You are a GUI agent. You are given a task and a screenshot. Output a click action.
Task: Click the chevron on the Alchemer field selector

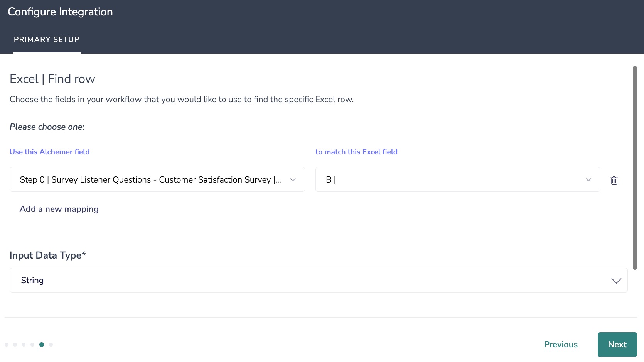point(293,179)
